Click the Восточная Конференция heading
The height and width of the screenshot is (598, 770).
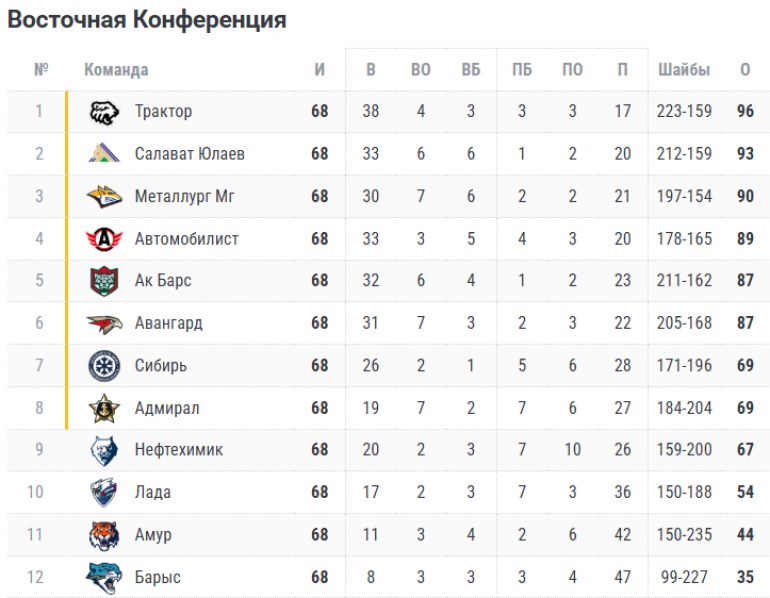pyautogui.click(x=147, y=20)
